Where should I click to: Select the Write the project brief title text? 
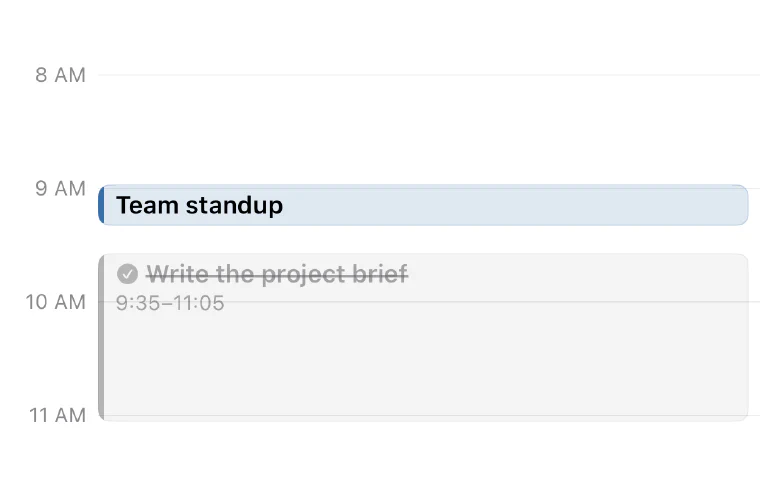pyautogui.click(x=277, y=274)
